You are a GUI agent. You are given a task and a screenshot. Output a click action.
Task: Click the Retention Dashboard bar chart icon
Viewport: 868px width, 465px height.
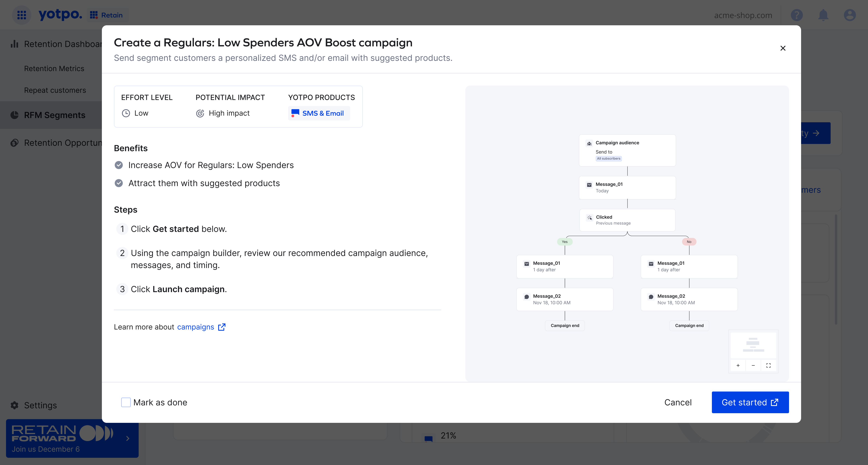pos(14,44)
